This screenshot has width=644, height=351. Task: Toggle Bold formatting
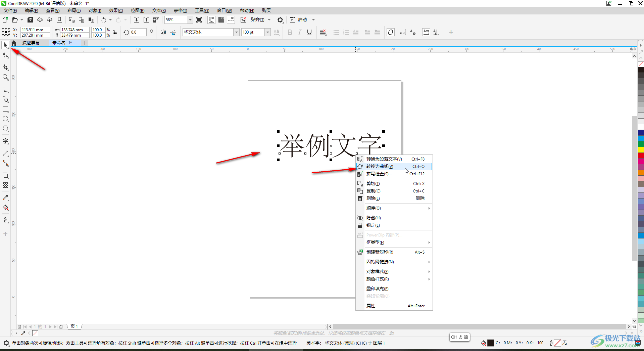(x=290, y=32)
